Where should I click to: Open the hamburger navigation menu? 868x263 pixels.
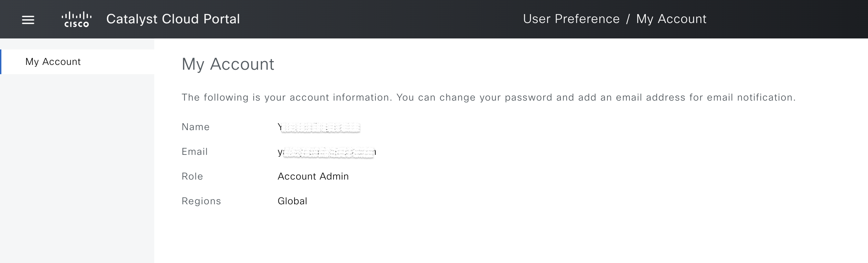pyautogui.click(x=28, y=20)
